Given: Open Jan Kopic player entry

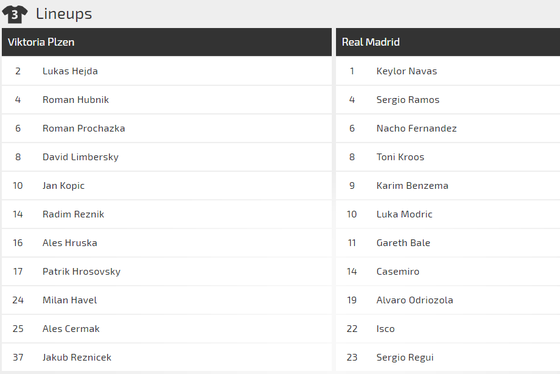Looking at the screenshot, I should (x=64, y=186).
